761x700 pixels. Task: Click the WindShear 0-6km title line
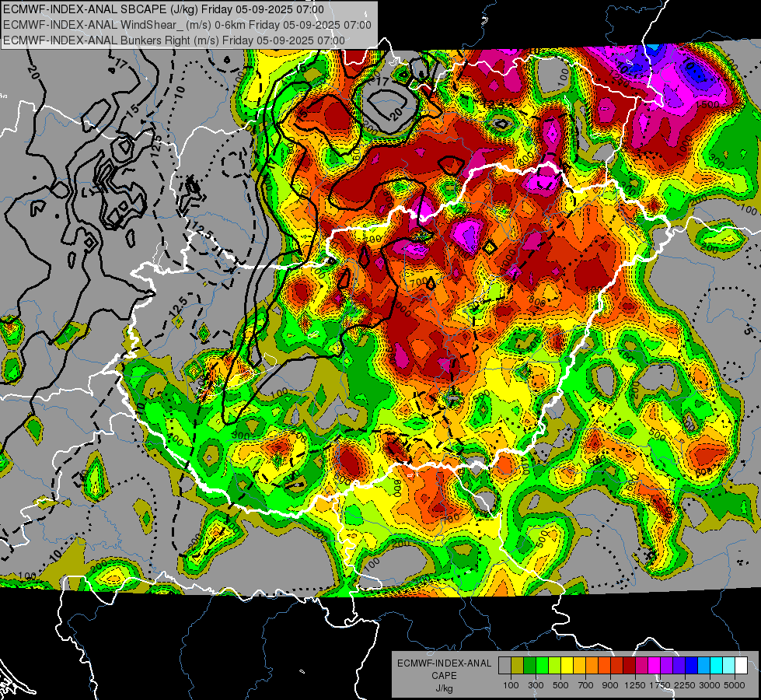pyautogui.click(x=187, y=25)
